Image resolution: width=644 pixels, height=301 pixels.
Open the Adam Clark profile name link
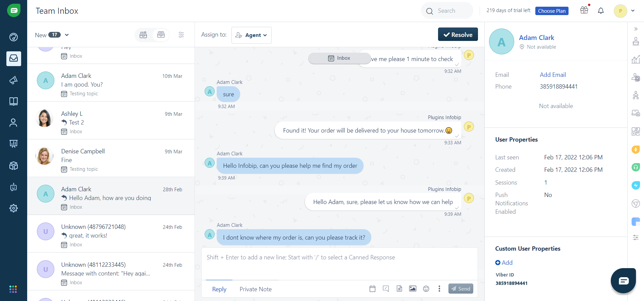pyautogui.click(x=536, y=38)
